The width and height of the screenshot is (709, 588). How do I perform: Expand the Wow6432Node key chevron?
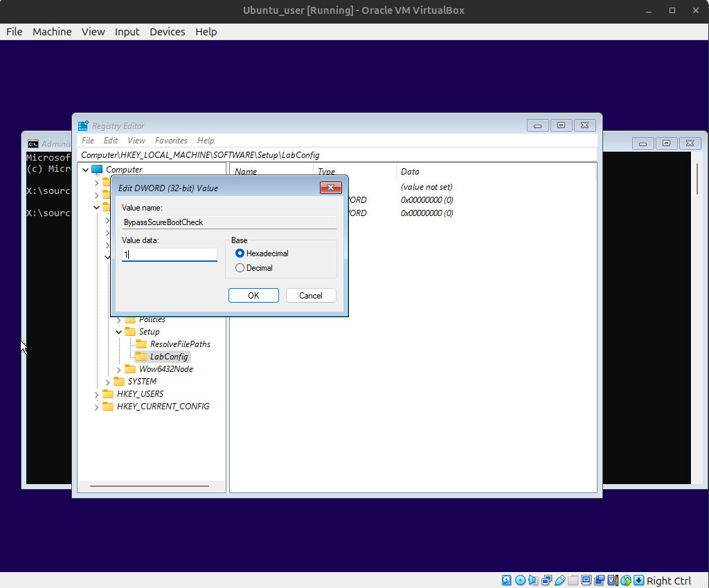119,370
